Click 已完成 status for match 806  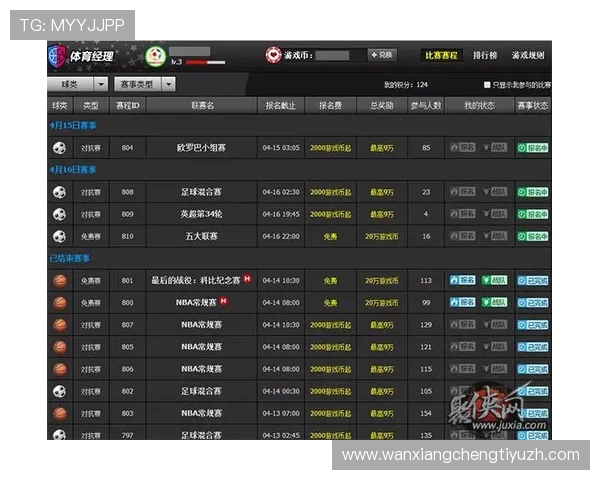(533, 370)
